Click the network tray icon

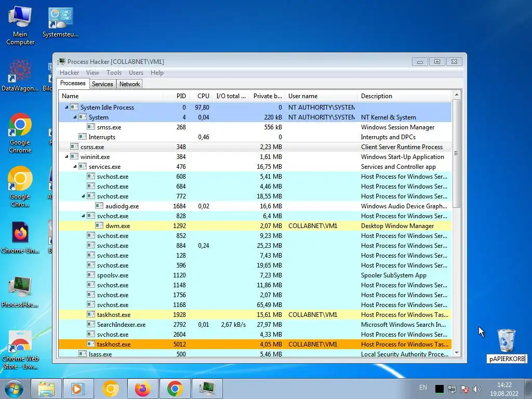pos(452,389)
